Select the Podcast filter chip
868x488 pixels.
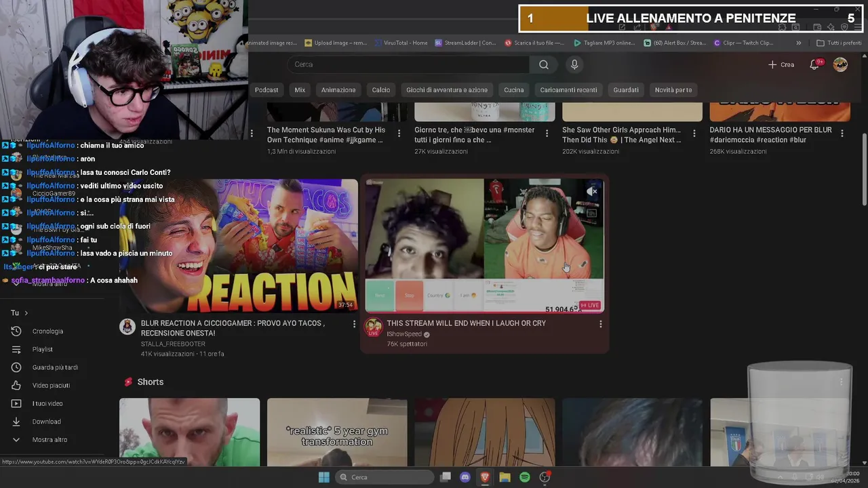tap(267, 90)
